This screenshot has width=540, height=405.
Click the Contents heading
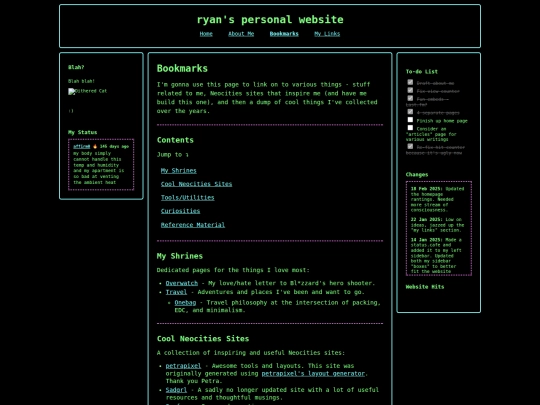point(175,140)
